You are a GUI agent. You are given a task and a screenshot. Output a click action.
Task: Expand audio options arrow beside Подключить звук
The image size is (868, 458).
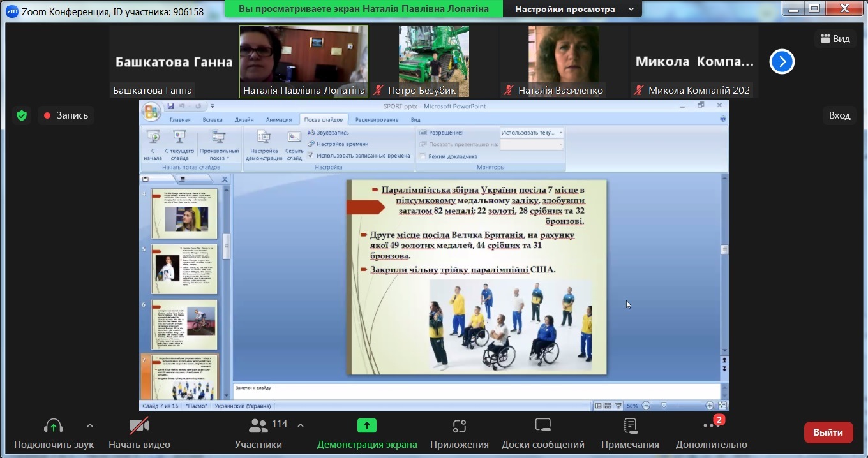pos(90,425)
